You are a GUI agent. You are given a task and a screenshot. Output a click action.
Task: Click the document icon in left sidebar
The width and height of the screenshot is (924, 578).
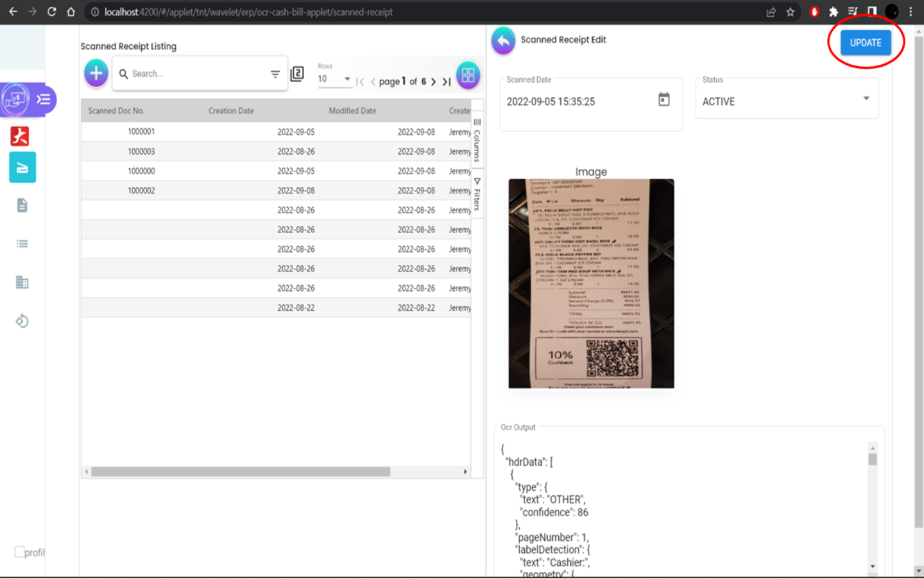(22, 206)
